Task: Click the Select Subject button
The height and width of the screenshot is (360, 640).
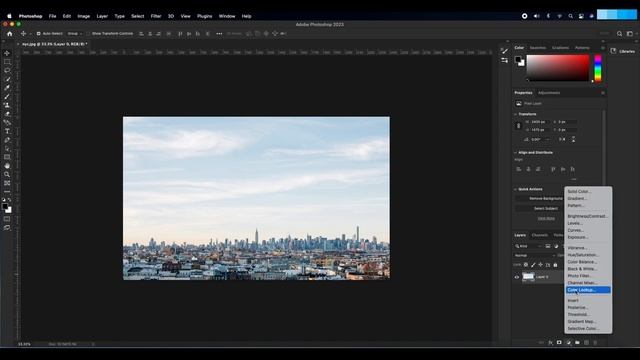Action: pos(546,209)
